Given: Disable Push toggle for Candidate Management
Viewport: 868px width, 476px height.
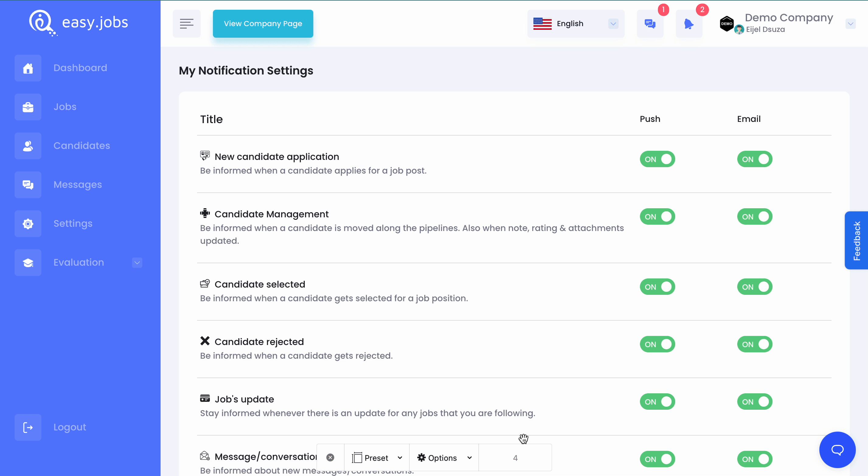Looking at the screenshot, I should 658,217.
